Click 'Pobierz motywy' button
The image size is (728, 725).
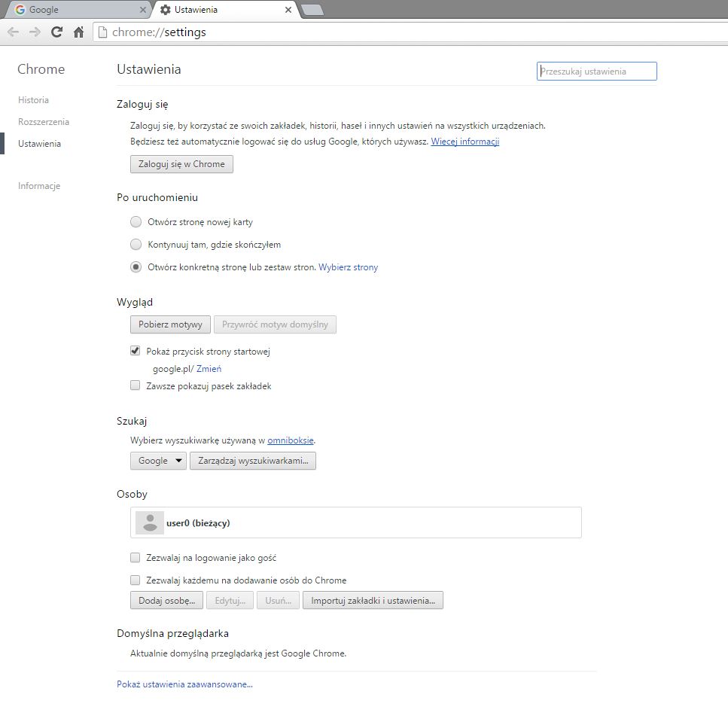coord(170,324)
